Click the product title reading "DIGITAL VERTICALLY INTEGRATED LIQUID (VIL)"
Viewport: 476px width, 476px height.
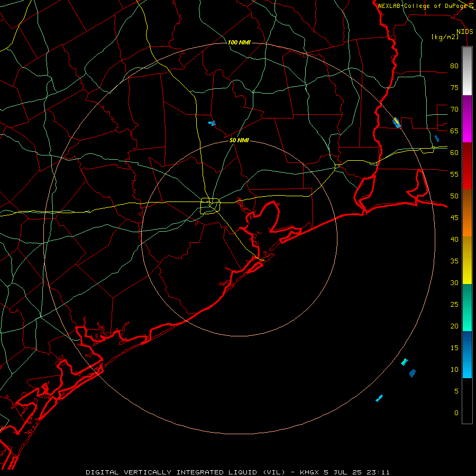(186, 472)
